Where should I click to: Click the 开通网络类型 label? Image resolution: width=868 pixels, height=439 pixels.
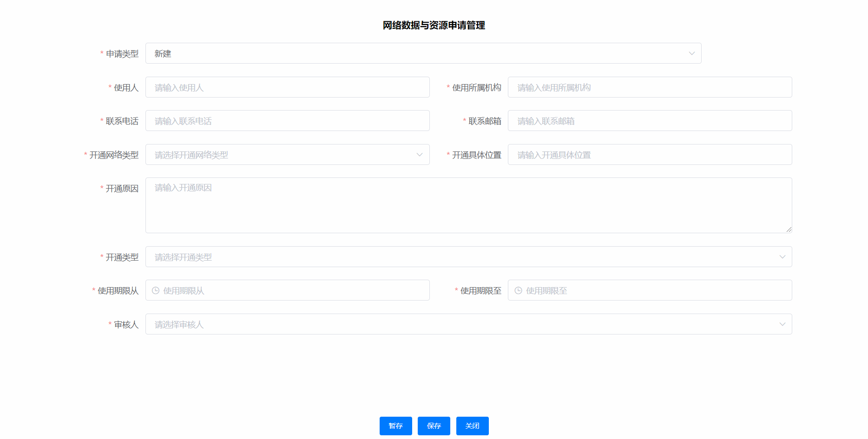click(114, 155)
